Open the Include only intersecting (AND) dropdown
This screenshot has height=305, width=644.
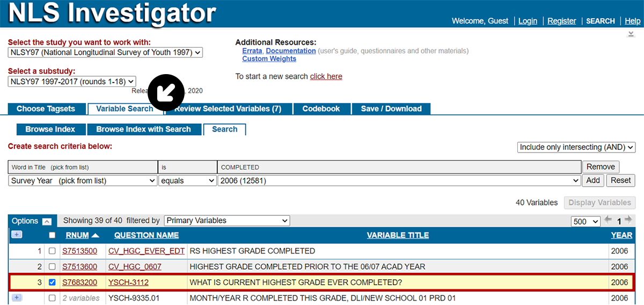click(x=576, y=147)
